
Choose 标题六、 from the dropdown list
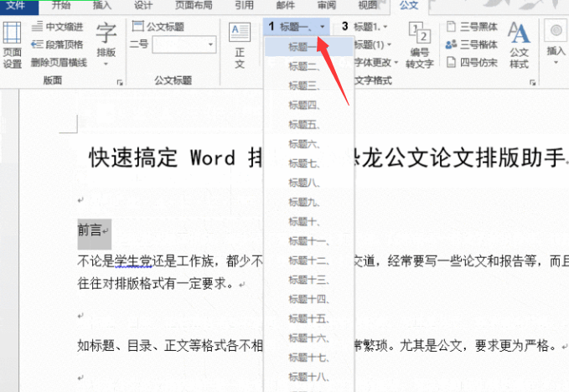(309, 144)
